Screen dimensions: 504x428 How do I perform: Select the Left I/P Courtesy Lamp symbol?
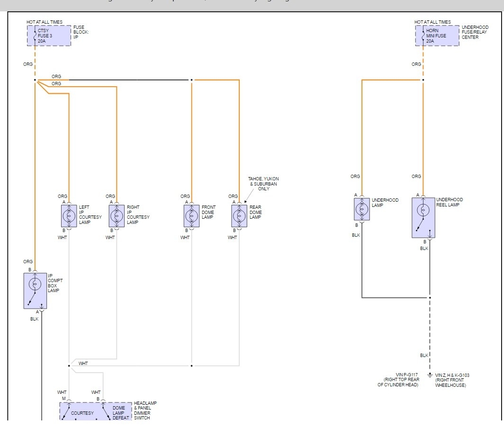69,216
